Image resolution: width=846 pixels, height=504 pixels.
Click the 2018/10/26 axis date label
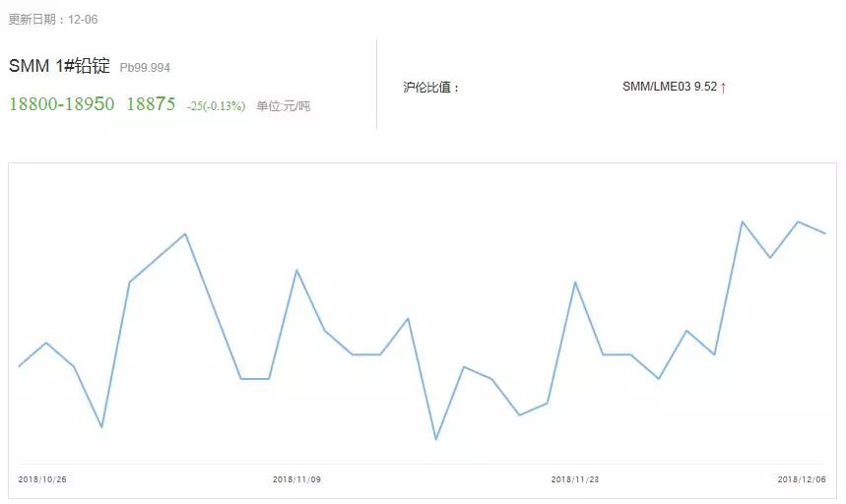pyautogui.click(x=42, y=479)
